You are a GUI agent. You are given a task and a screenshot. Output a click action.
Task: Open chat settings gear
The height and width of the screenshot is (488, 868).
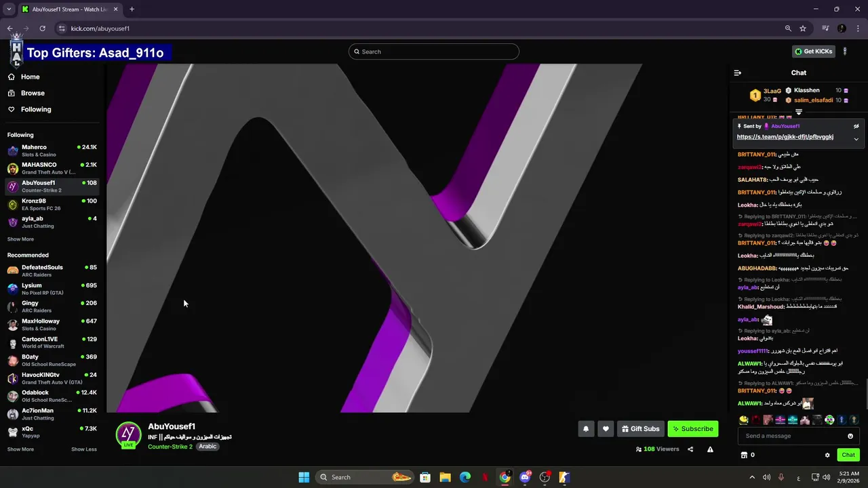827,455
